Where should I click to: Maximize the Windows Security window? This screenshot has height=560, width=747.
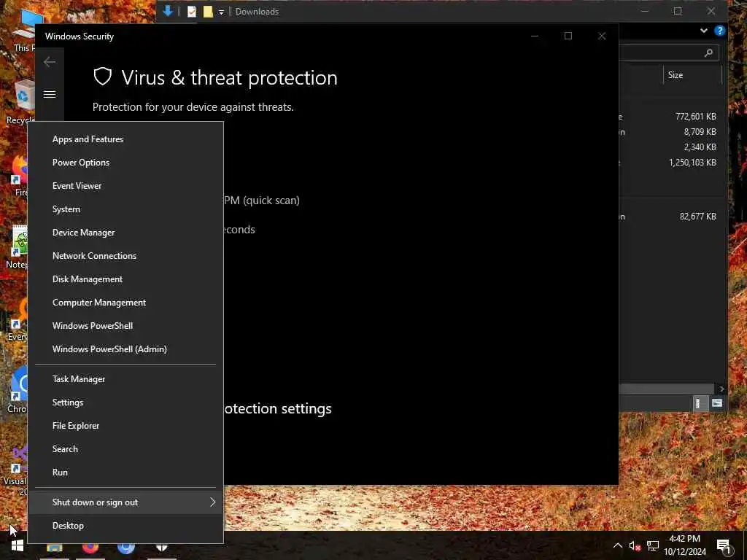tap(568, 36)
